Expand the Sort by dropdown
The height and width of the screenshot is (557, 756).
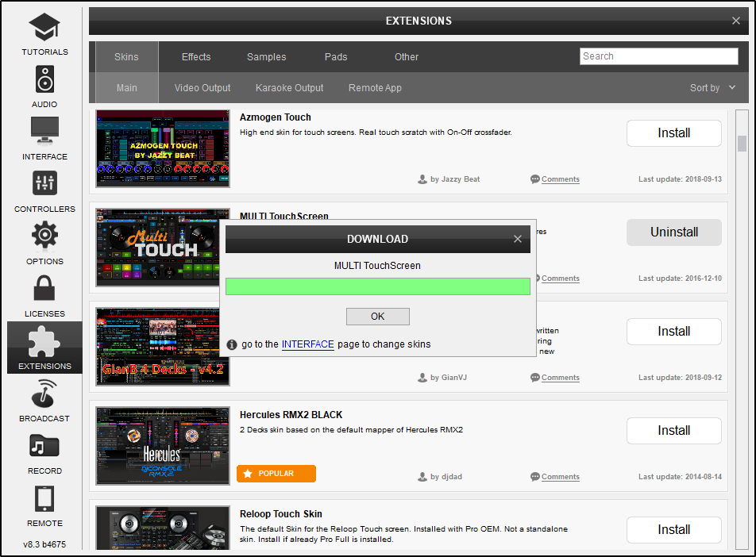pos(712,88)
